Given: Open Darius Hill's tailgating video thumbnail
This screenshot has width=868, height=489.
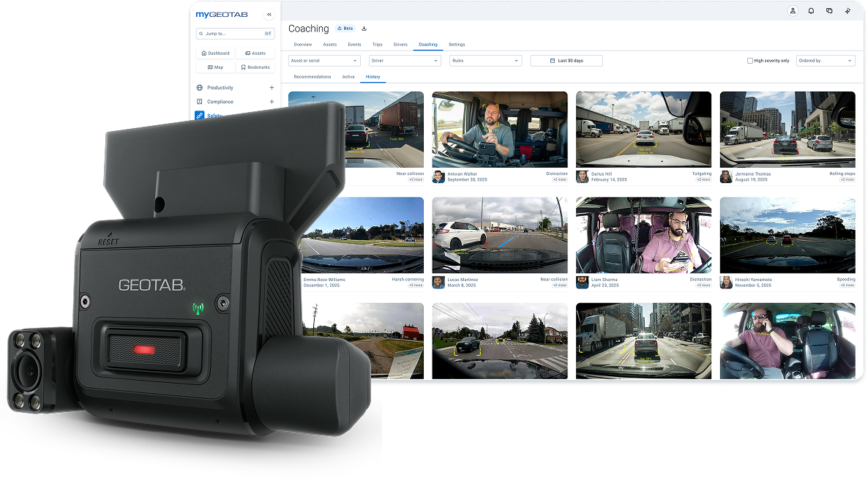Looking at the screenshot, I should (644, 130).
